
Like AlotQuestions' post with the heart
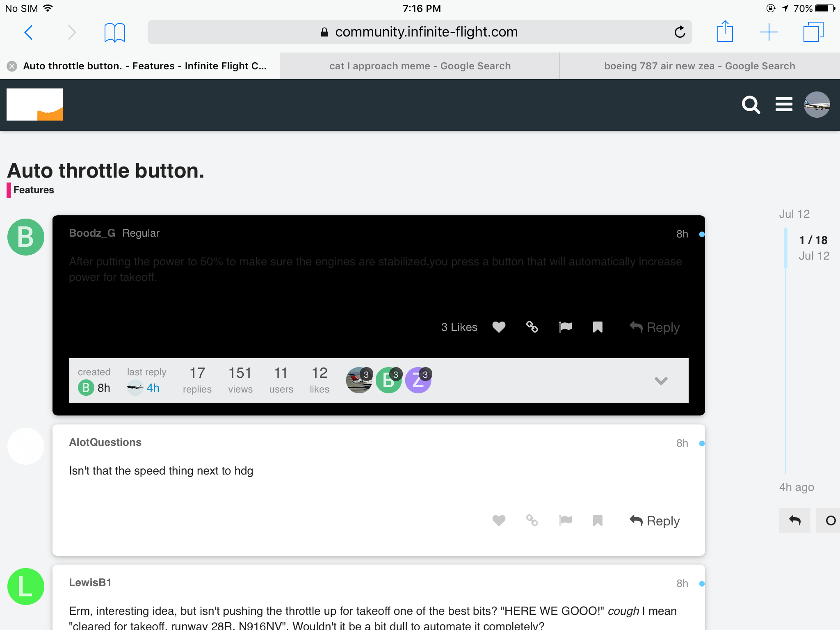(499, 520)
